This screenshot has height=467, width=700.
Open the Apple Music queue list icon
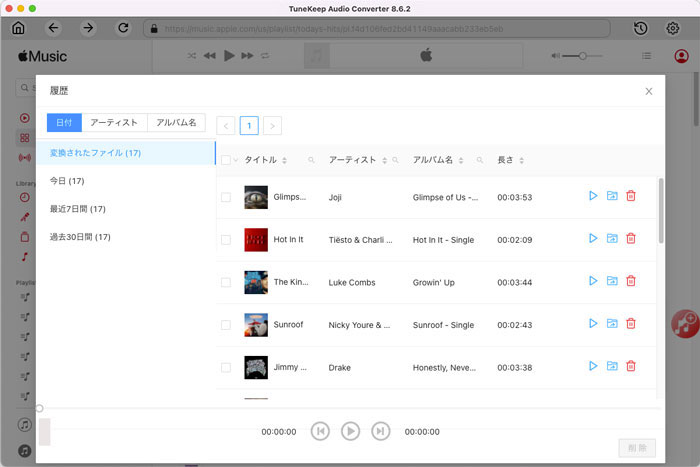[x=646, y=56]
